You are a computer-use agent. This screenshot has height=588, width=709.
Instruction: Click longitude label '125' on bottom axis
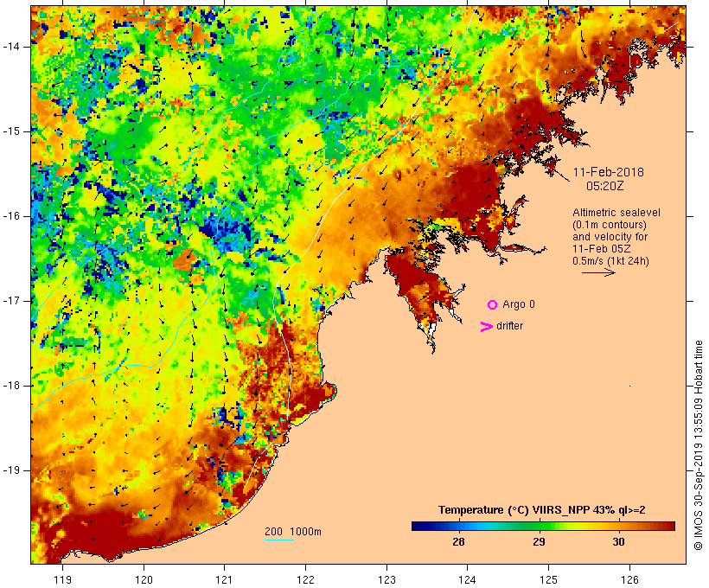tap(549, 579)
